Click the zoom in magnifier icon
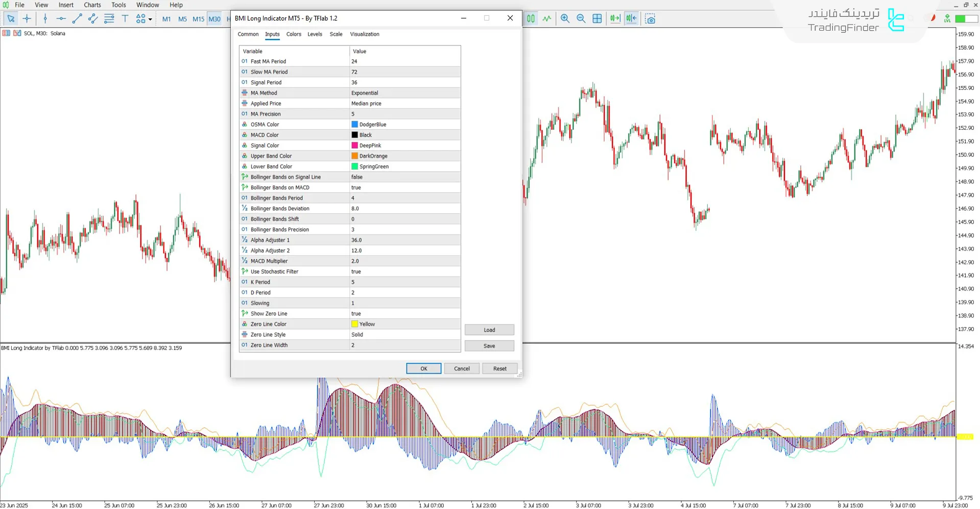 pos(565,19)
